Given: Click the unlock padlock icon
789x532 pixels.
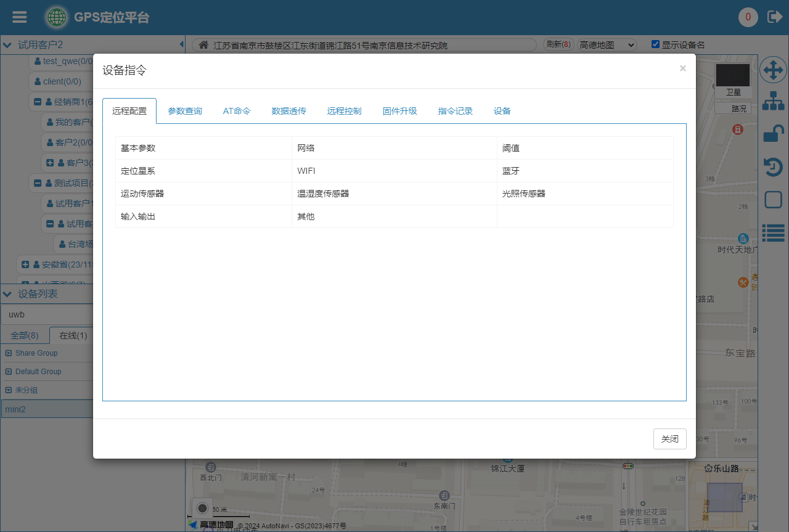Looking at the screenshot, I should coord(773,134).
